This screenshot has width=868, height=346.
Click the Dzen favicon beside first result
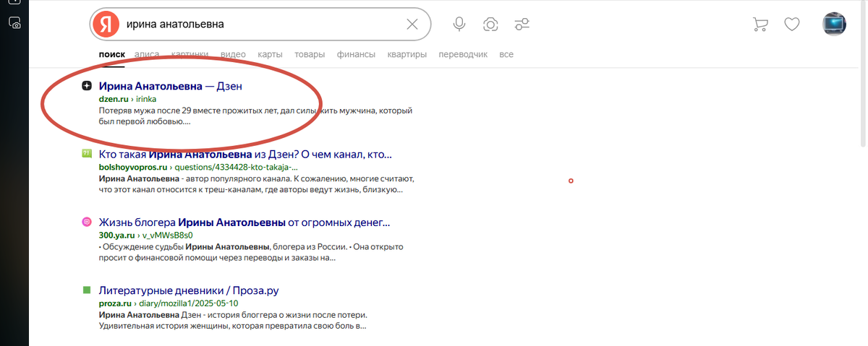pos(87,86)
